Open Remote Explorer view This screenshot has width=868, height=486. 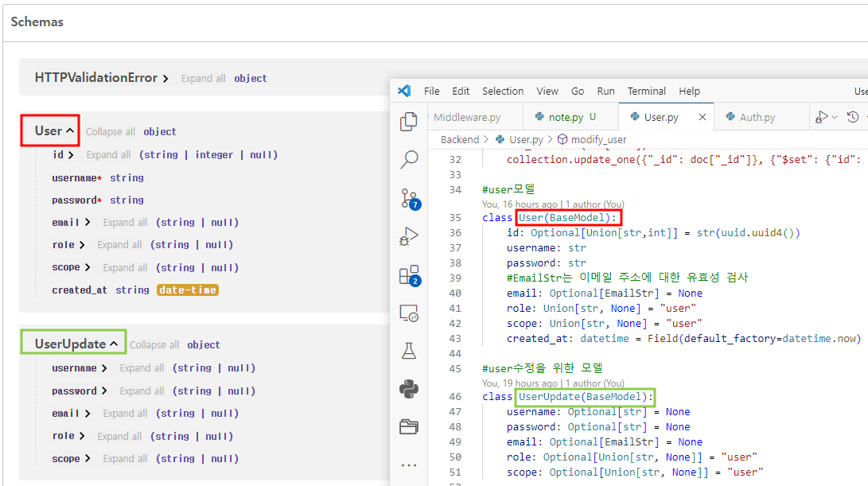coord(408,313)
